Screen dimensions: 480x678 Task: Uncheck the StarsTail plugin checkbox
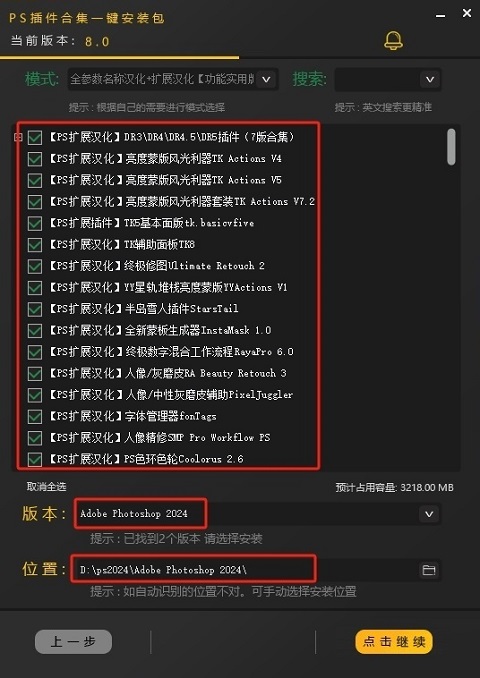click(x=35, y=309)
